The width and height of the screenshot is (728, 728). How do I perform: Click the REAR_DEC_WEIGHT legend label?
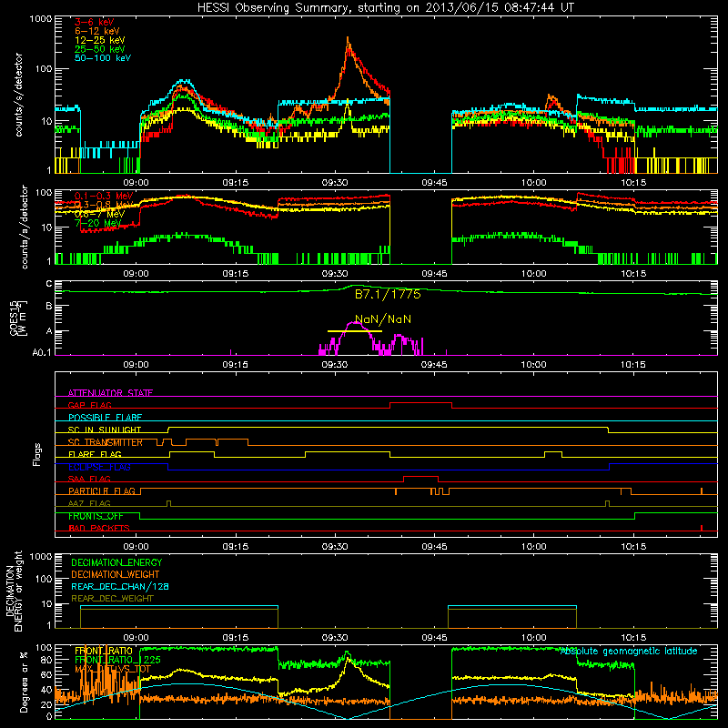point(112,599)
